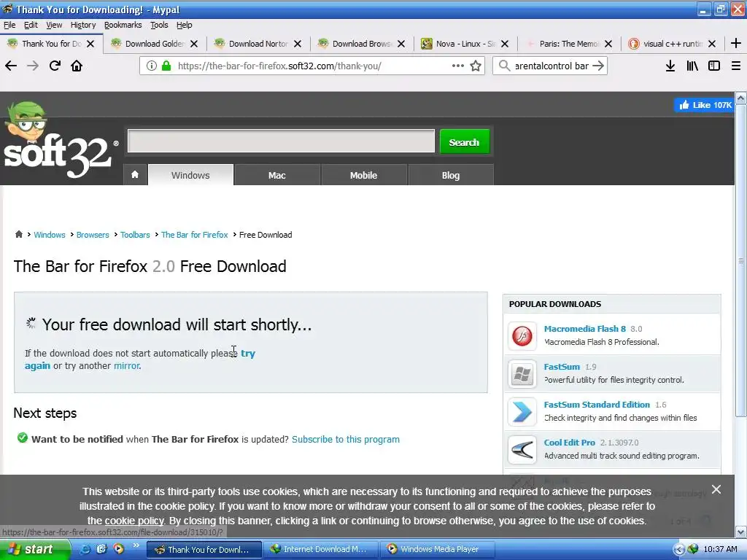
Task: Click the Cool Edit Pro icon
Action: (522, 449)
